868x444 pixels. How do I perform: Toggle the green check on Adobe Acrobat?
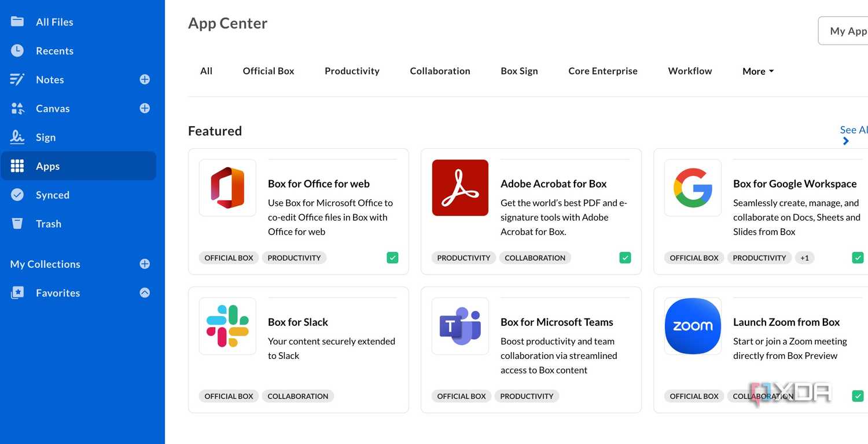click(x=625, y=258)
